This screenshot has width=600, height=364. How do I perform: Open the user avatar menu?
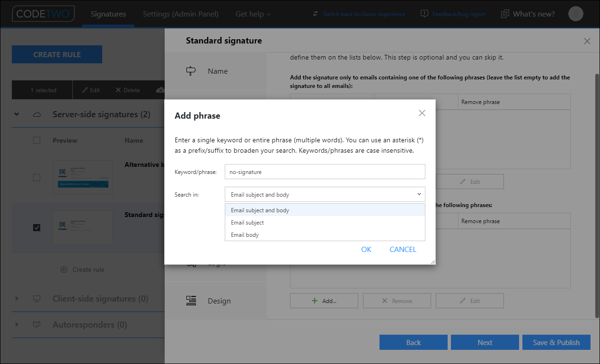pos(575,14)
